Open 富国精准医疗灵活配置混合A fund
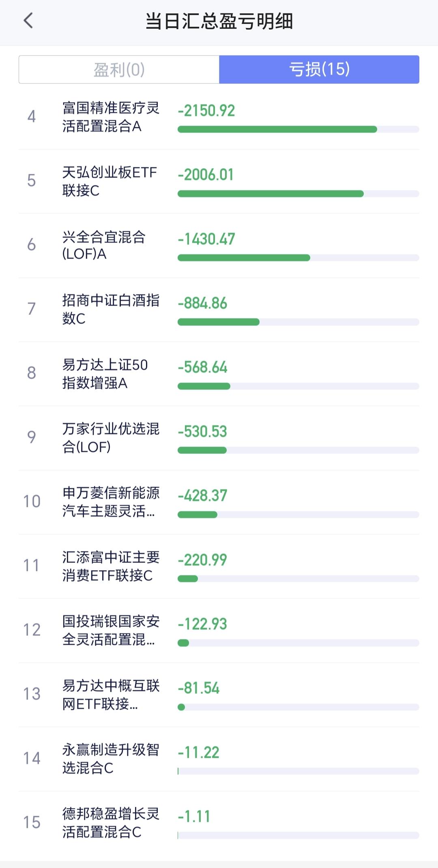The width and height of the screenshot is (438, 868). pyautogui.click(x=110, y=117)
